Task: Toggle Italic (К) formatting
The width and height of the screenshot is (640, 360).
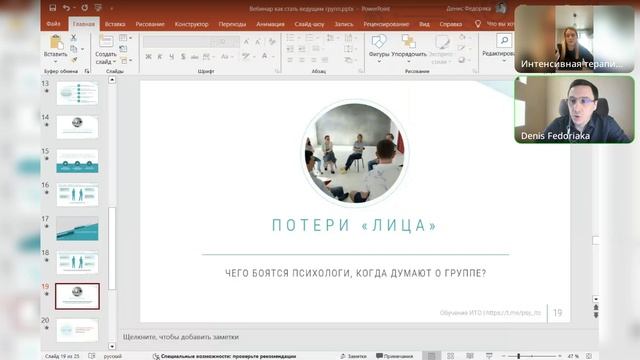Action: (x=160, y=57)
